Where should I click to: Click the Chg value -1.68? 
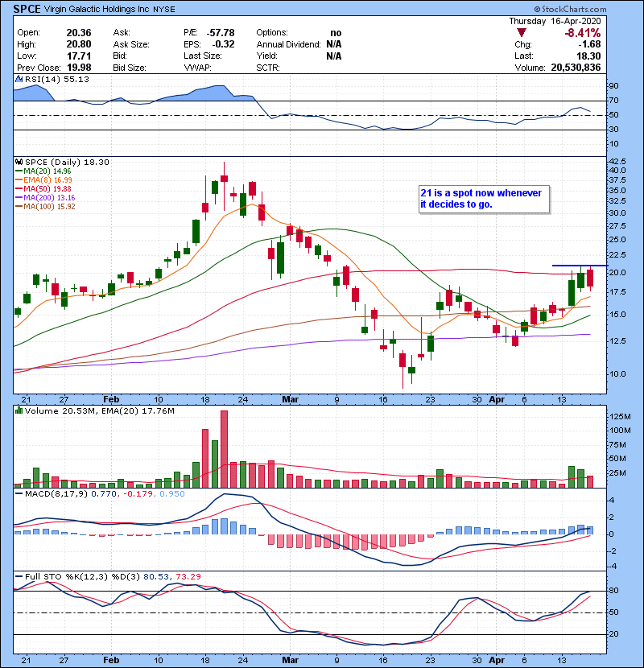(589, 44)
